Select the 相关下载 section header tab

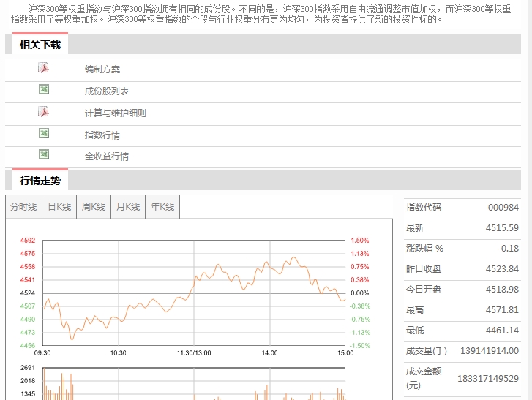click(40, 45)
